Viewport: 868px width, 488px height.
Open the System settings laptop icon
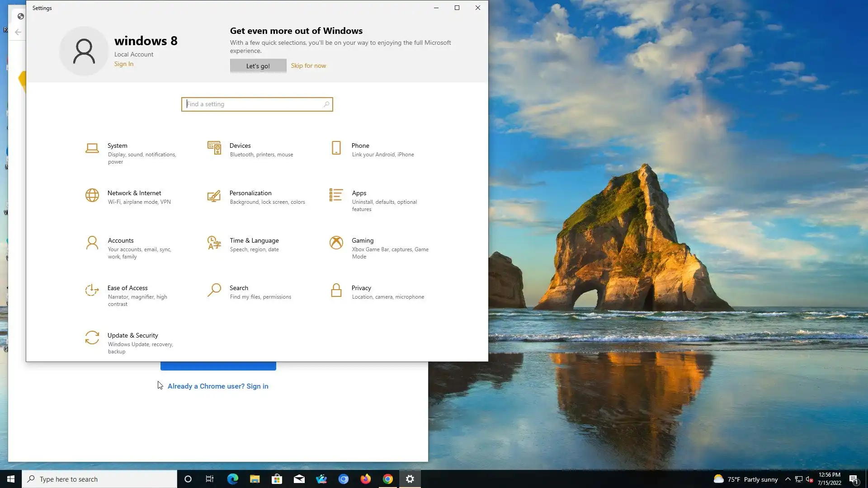[92, 148]
